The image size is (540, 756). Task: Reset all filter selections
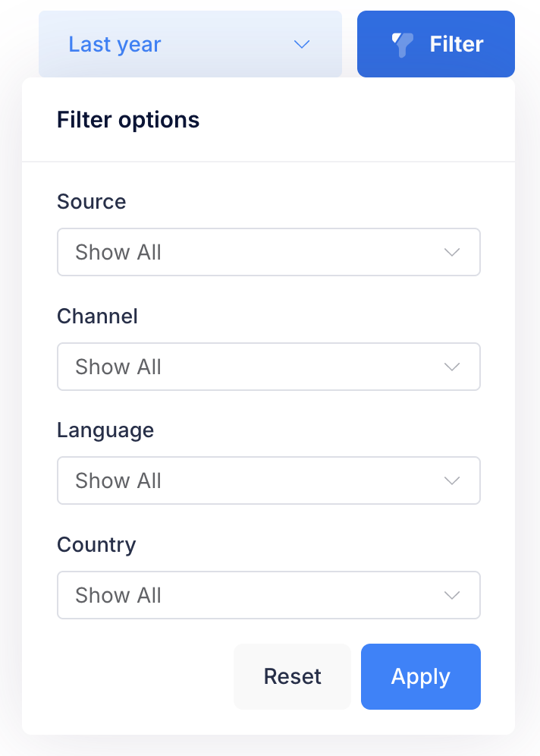pyautogui.click(x=292, y=676)
